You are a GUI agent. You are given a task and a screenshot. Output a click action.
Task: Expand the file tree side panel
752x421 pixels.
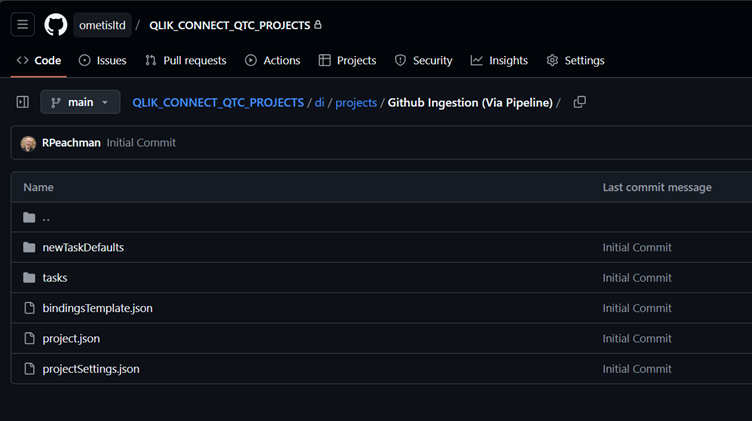click(23, 102)
